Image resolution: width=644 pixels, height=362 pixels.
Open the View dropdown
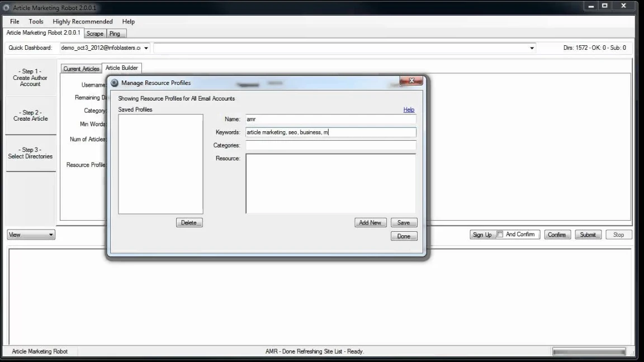(31, 235)
